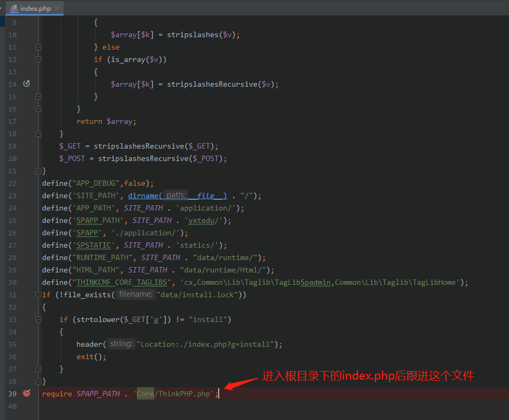
Task: Click the 'path:' parameter hint on line 23
Action: [x=176, y=195]
